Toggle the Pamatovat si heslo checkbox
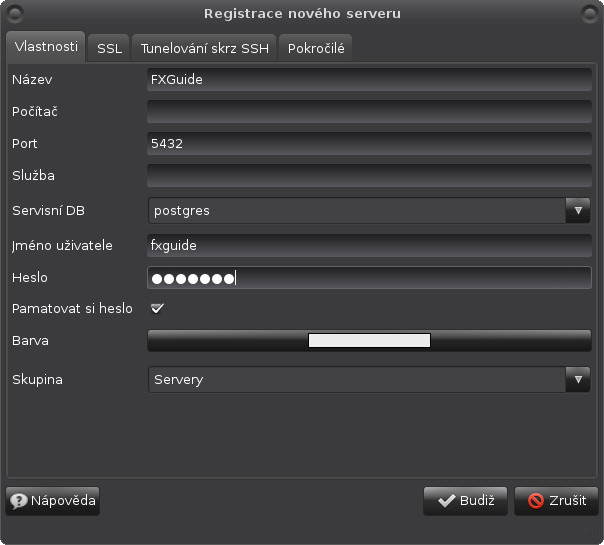 157,309
